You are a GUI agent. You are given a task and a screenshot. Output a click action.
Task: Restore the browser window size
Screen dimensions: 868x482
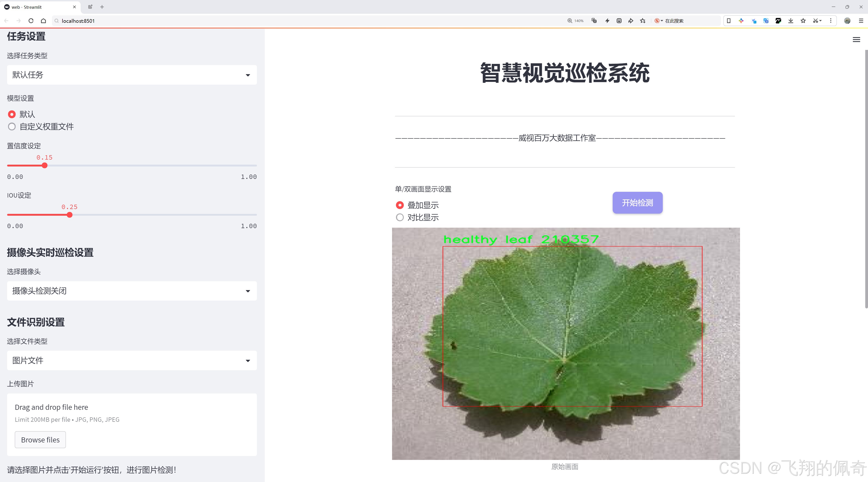847,7
